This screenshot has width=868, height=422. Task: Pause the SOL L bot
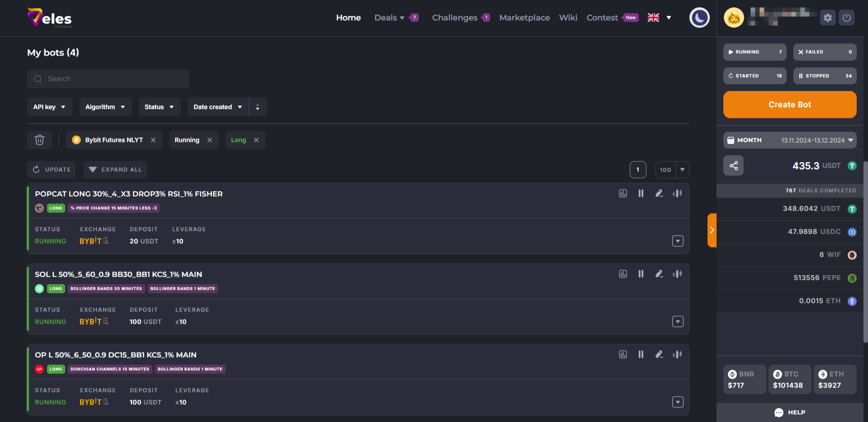[x=641, y=274]
